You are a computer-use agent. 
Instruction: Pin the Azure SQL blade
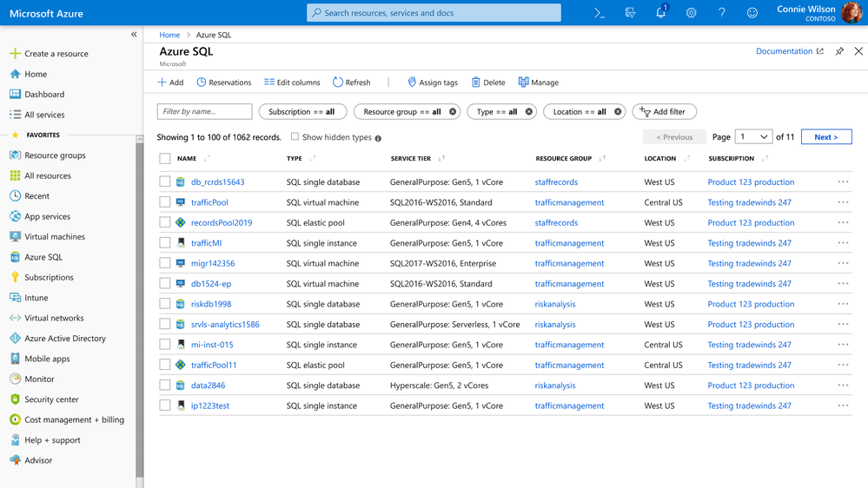839,51
